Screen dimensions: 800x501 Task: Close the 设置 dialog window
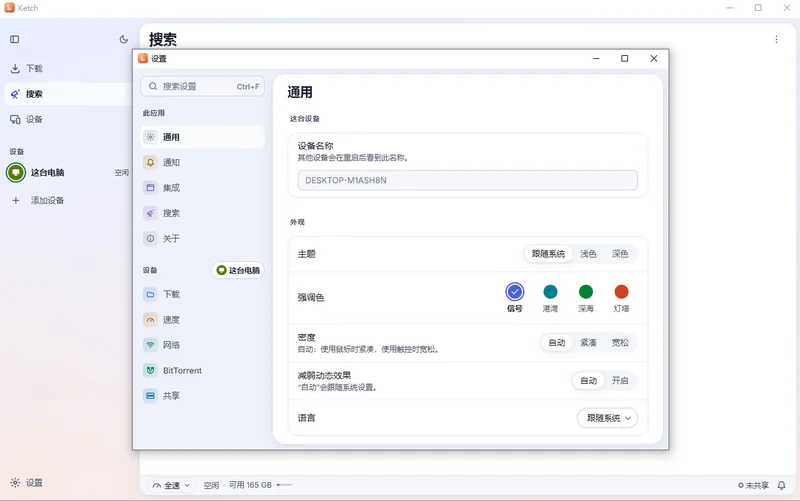(x=654, y=59)
